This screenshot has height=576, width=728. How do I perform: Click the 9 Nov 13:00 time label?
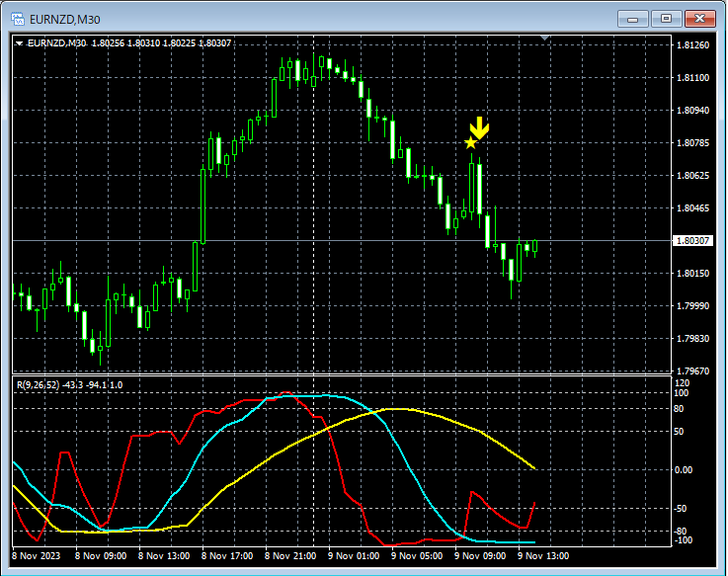pos(542,556)
